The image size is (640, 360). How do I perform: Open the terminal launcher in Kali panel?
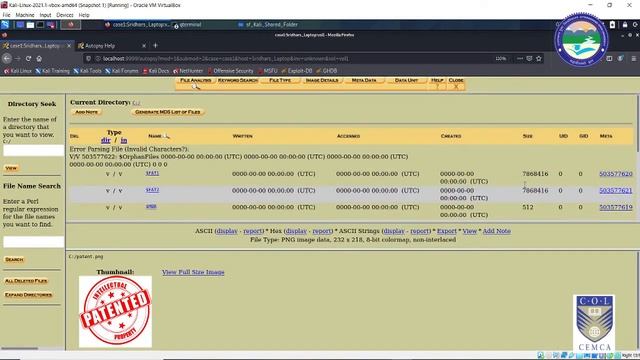[x=40, y=24]
